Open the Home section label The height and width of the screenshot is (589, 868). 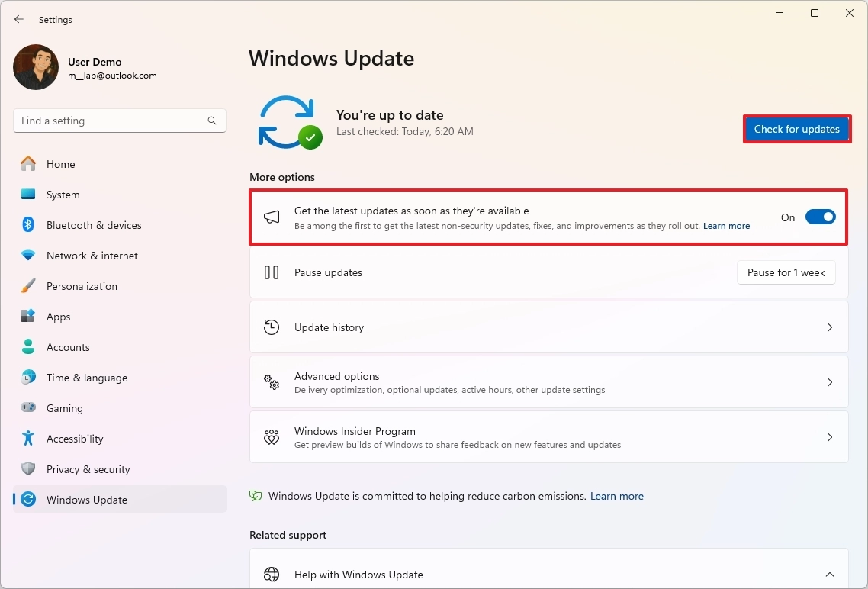[61, 164]
